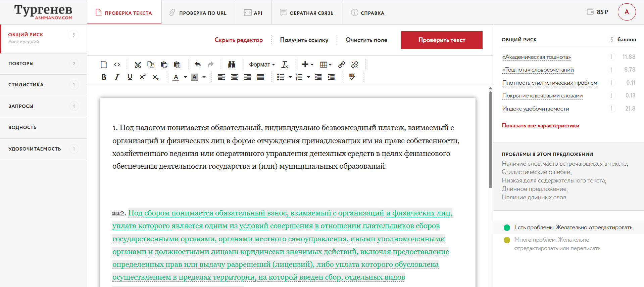This screenshot has height=287, width=644.
Task: Click the paste as text icon
Action: pyautogui.click(x=177, y=65)
